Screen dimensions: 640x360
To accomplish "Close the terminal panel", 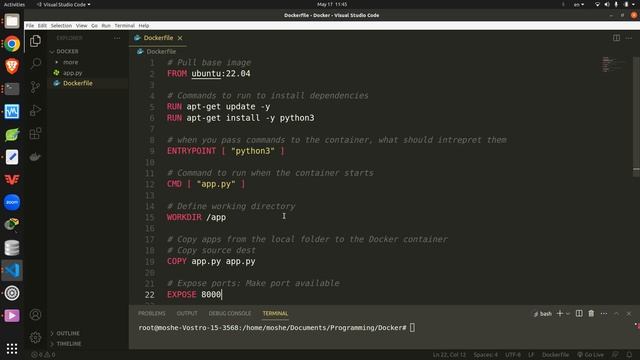I will tap(629, 313).
